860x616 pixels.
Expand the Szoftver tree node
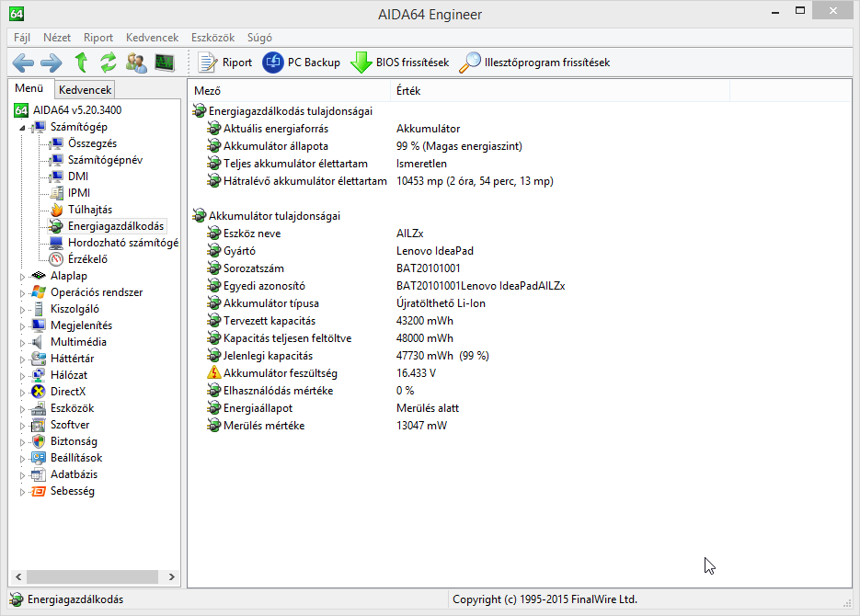(x=22, y=426)
